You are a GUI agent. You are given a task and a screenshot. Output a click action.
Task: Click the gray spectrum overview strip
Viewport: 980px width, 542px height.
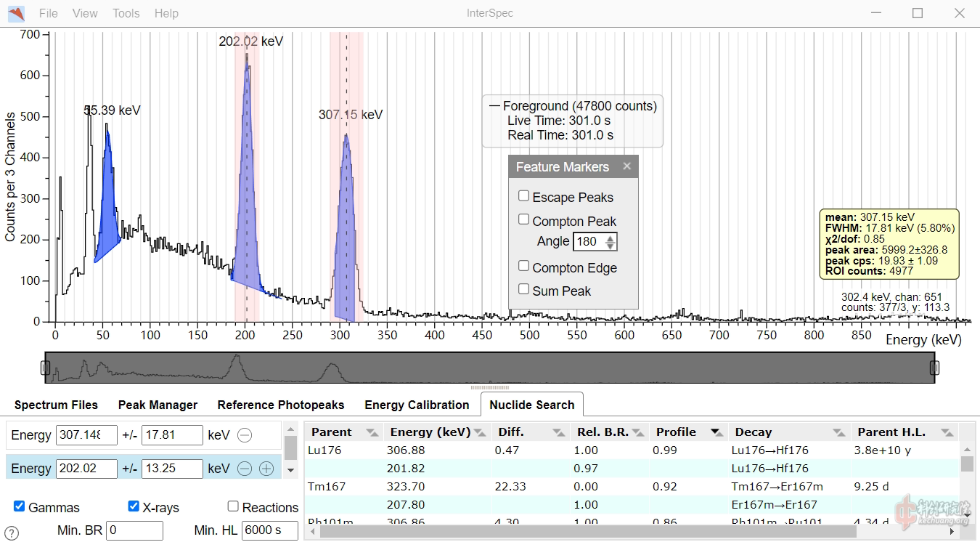(490, 368)
